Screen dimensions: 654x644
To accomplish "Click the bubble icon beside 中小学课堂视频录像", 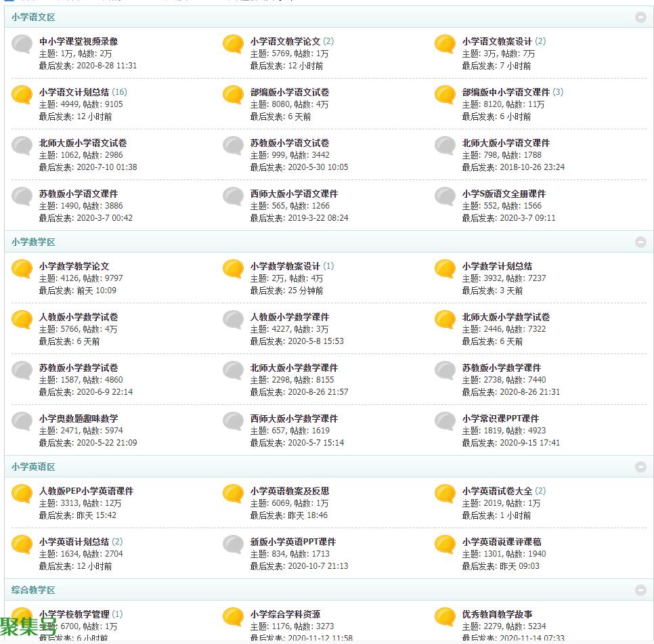I will [x=22, y=44].
